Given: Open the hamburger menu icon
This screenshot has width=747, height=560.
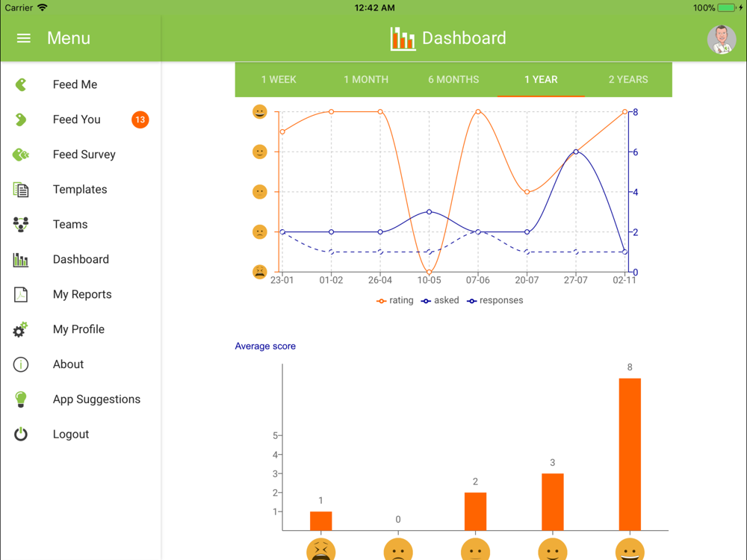Looking at the screenshot, I should click(23, 38).
